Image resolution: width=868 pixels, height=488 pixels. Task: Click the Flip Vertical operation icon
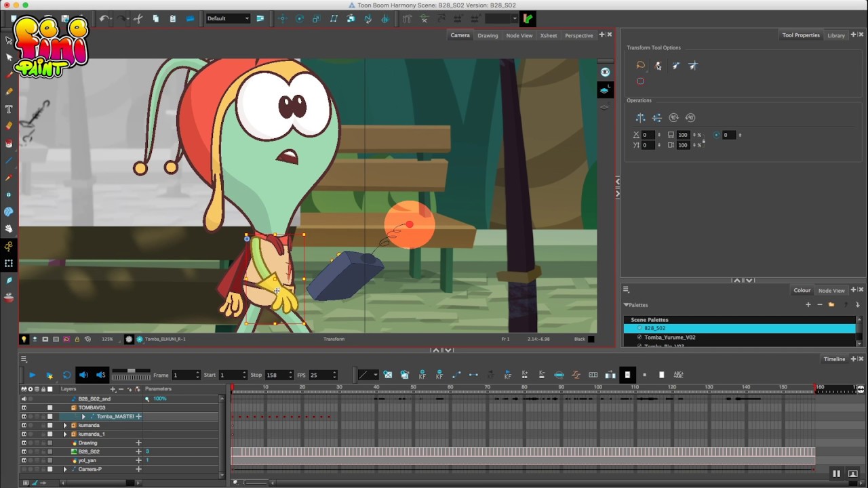coord(657,118)
